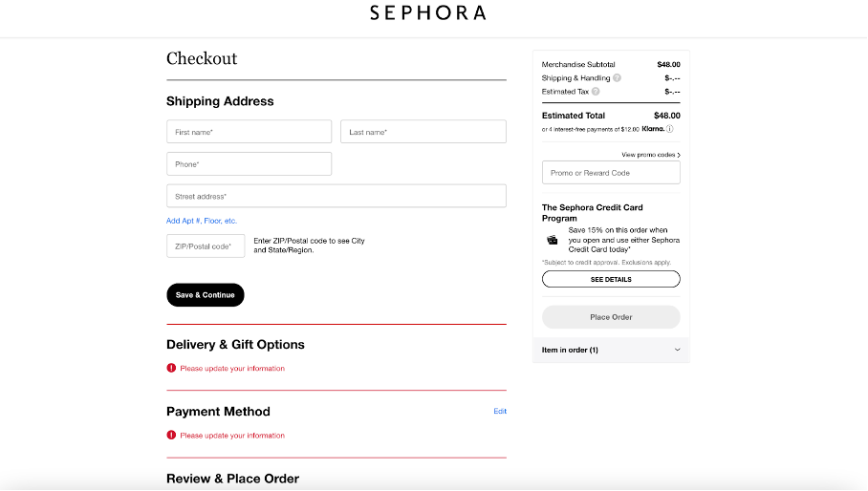
Task: Open the Klarna info icon
Action: [x=670, y=129]
